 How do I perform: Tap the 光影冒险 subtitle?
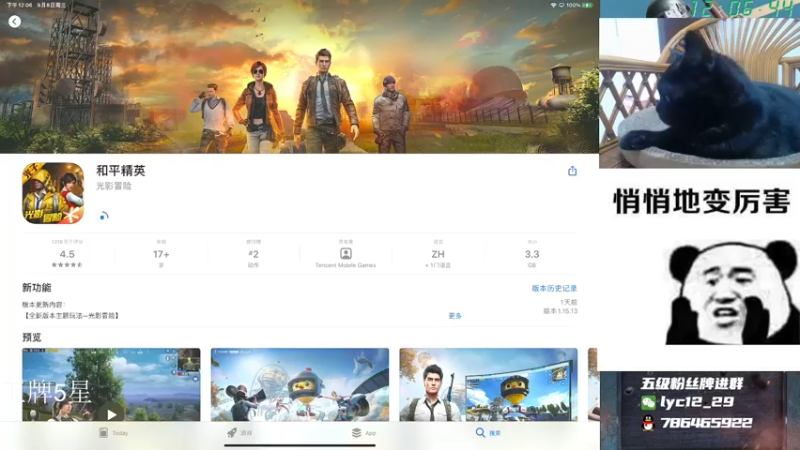(114, 186)
